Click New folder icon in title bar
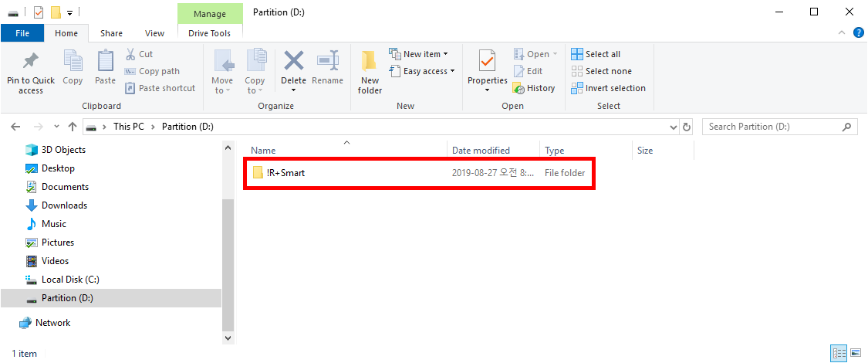The height and width of the screenshot is (363, 868). click(56, 12)
